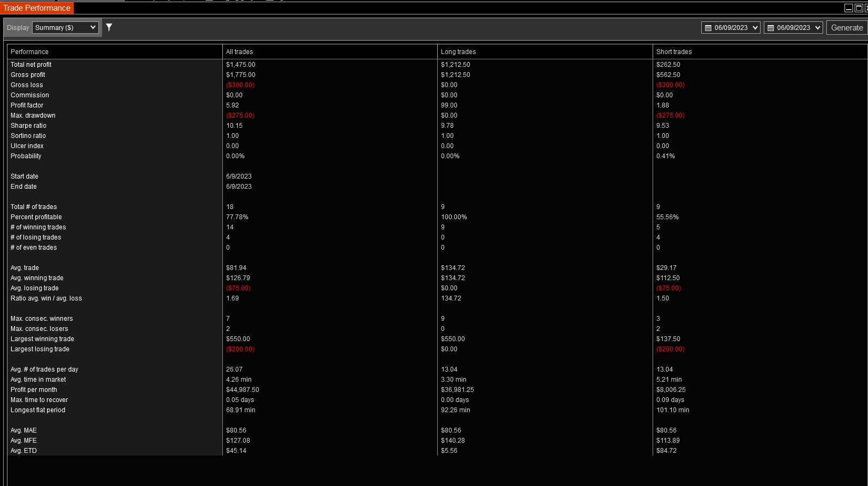Select the Total net profit row

point(437,65)
